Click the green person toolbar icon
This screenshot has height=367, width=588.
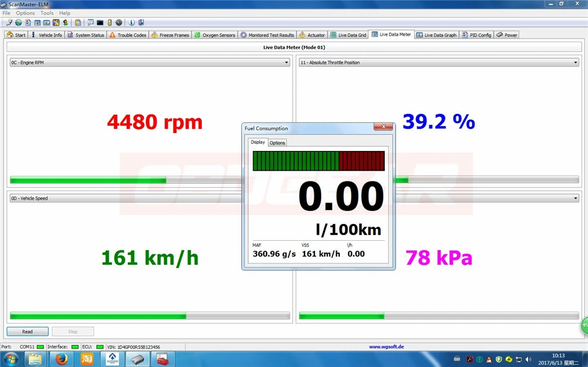[x=65, y=23]
